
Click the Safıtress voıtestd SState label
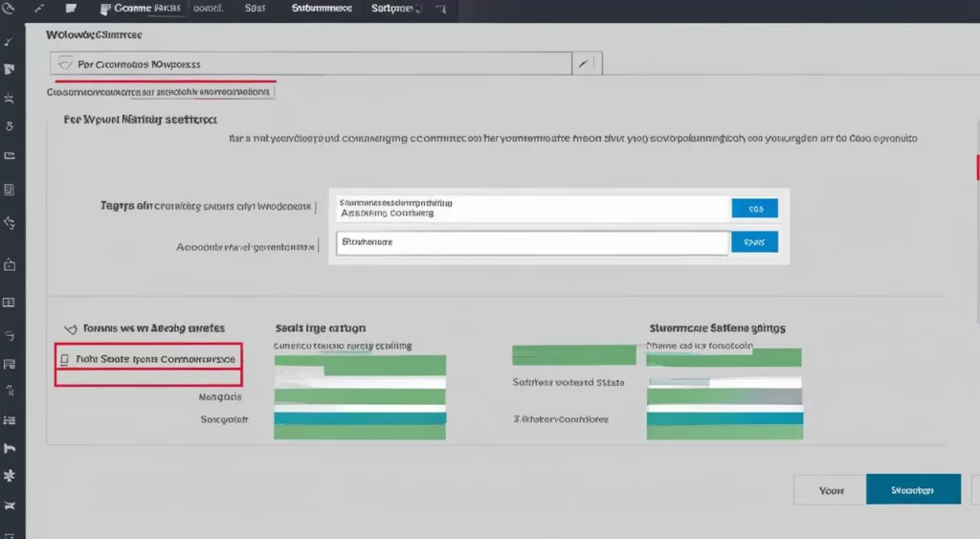tap(568, 383)
